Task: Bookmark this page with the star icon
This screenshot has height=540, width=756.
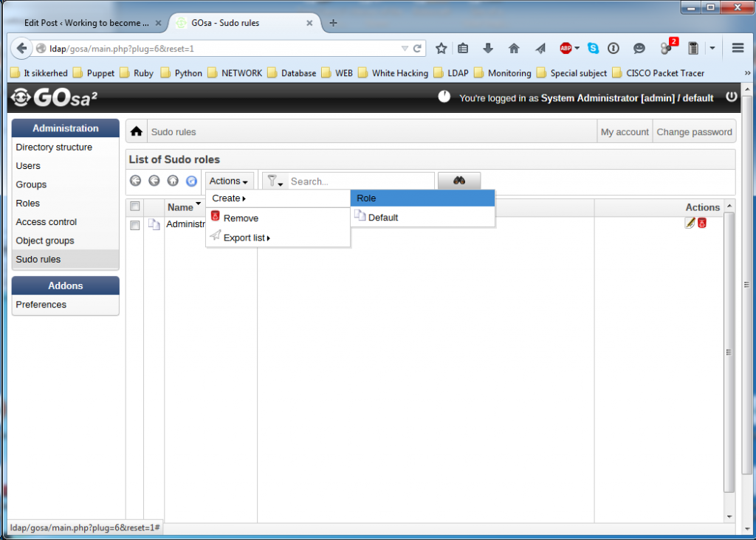Action: point(441,48)
